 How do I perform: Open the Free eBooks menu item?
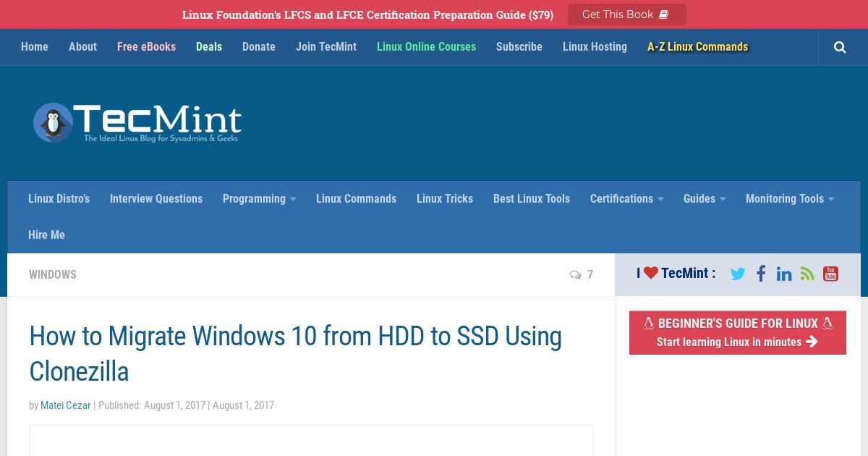(x=146, y=46)
